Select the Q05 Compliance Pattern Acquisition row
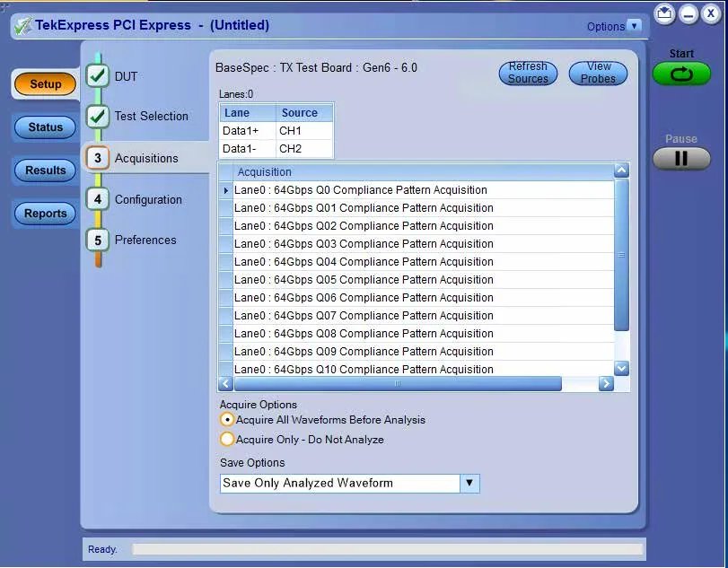Viewport: 728px width, 568px height. [x=364, y=280]
